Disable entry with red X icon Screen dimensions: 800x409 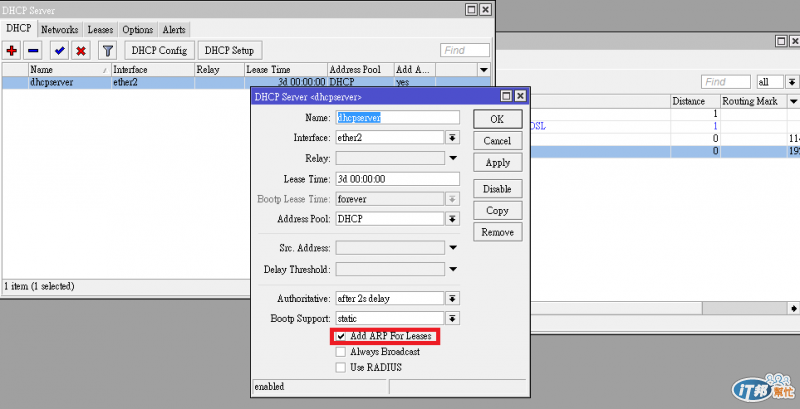(81, 50)
